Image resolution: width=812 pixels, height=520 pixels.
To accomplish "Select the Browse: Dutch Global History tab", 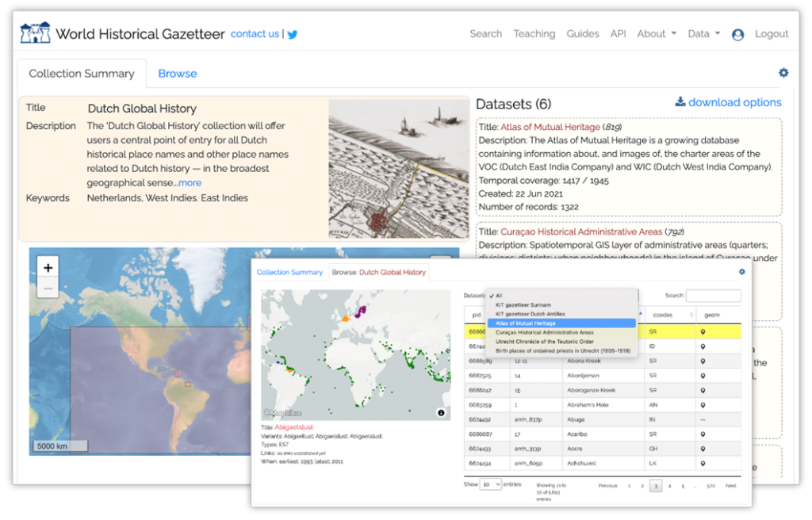I will (x=379, y=273).
